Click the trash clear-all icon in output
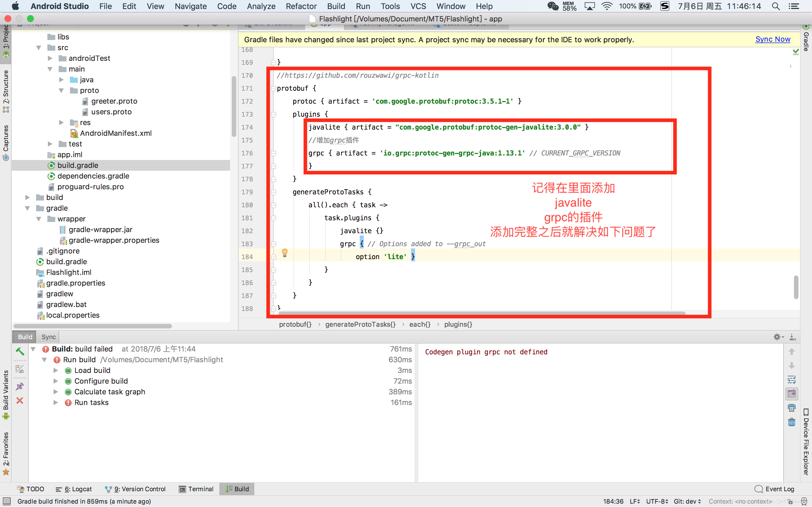 point(791,422)
